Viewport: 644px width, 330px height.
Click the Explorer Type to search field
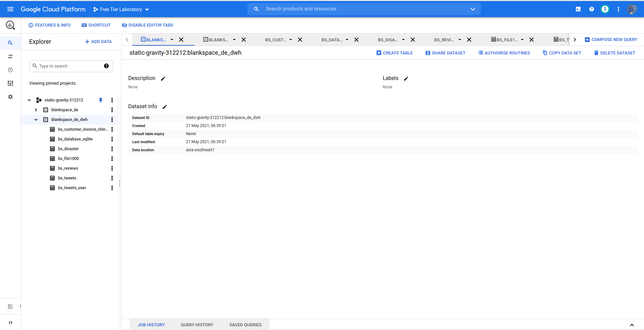[x=71, y=66]
